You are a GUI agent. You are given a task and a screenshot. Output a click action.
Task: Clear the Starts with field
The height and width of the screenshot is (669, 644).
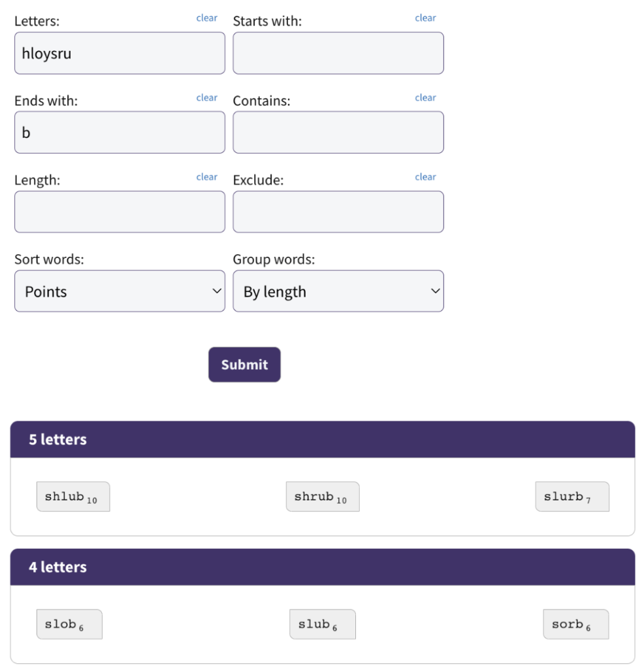click(425, 18)
